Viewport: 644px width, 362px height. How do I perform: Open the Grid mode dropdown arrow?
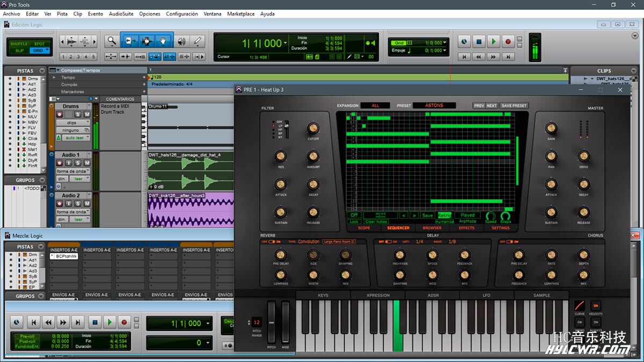click(47, 50)
